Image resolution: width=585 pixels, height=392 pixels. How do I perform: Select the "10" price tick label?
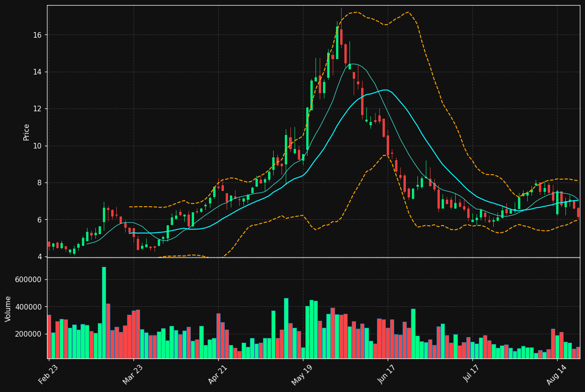pyautogui.click(x=37, y=146)
